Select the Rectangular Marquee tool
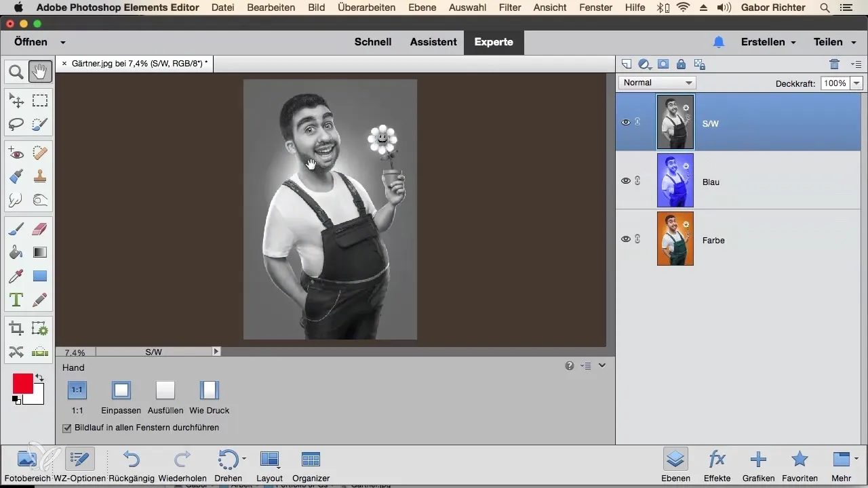 click(40, 101)
